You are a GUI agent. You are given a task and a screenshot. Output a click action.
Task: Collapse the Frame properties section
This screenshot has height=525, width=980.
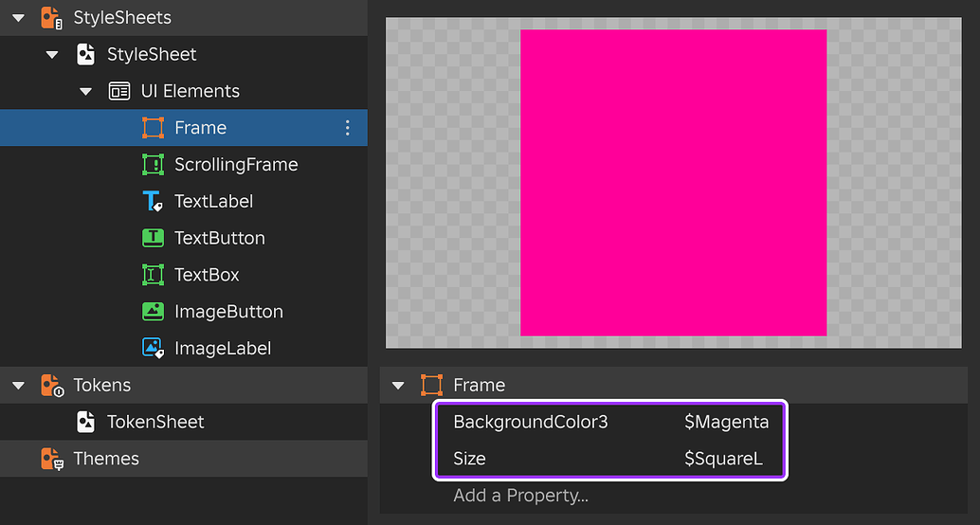click(398, 385)
